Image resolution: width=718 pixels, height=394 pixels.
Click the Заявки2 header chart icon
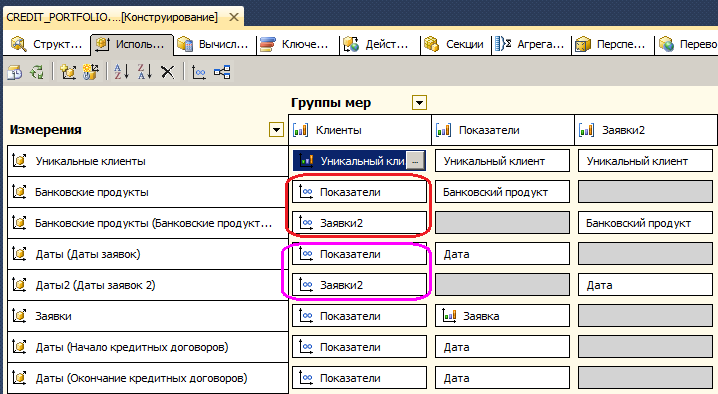[x=586, y=130]
